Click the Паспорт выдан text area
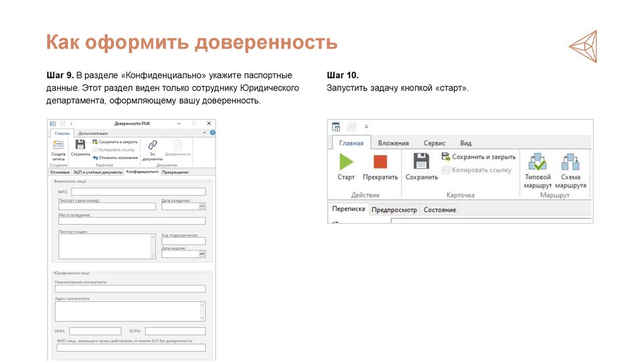Screen dimensions: 644x361 tap(104, 247)
